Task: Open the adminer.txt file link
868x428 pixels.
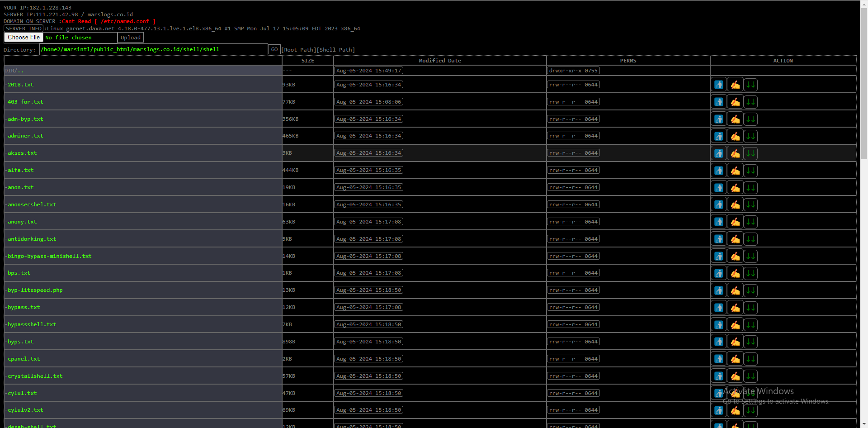Action: coord(25,136)
